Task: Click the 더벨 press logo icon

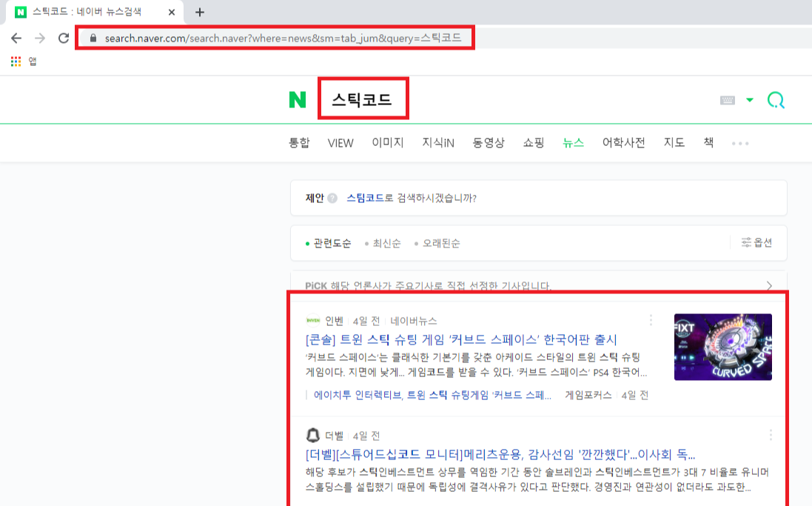Action: pos(313,435)
